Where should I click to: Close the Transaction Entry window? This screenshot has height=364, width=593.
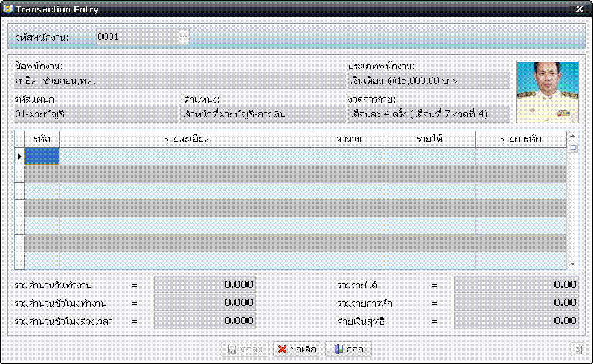click(x=579, y=9)
